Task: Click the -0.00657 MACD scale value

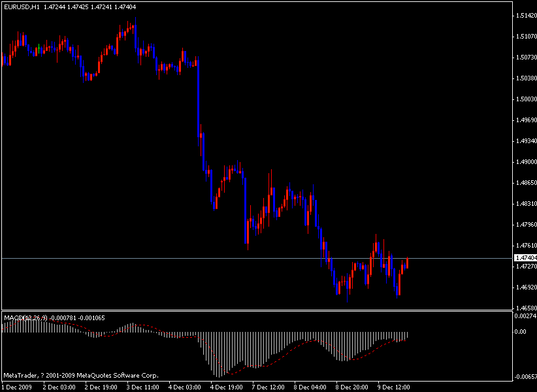Action: (525, 377)
